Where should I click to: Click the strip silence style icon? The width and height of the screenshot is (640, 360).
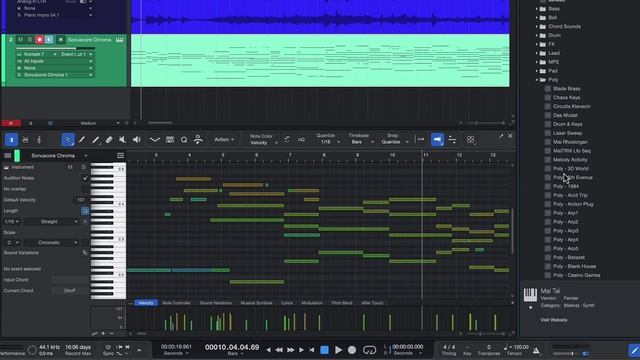pos(198,140)
